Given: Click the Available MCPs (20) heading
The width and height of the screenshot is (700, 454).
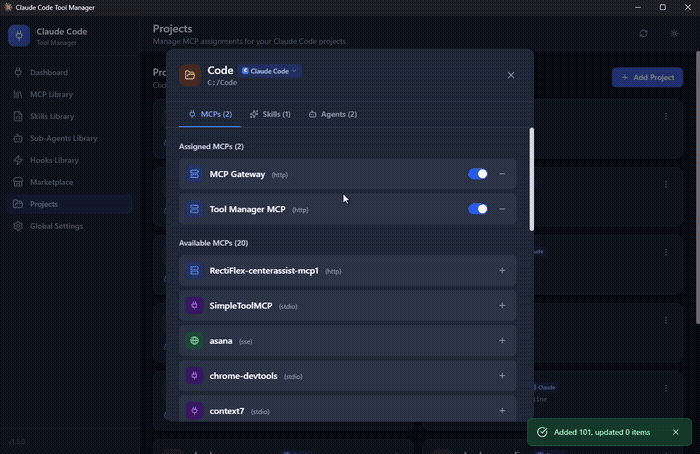Looking at the screenshot, I should click(x=213, y=243).
